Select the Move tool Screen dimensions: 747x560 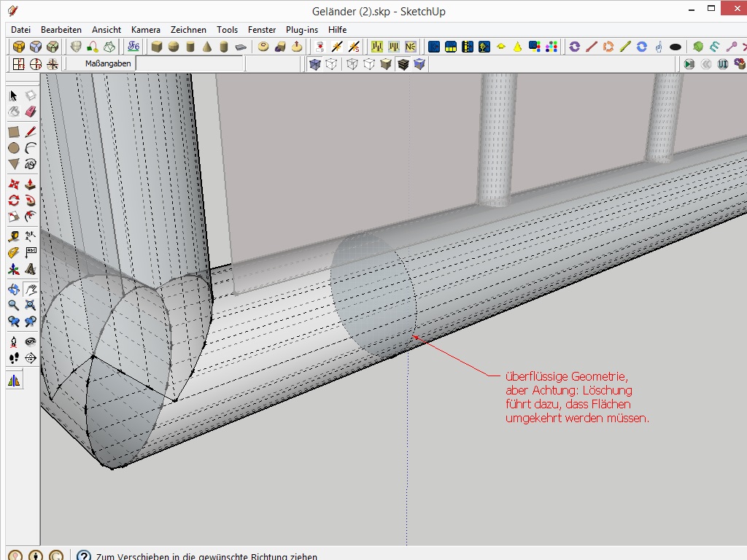pyautogui.click(x=13, y=184)
